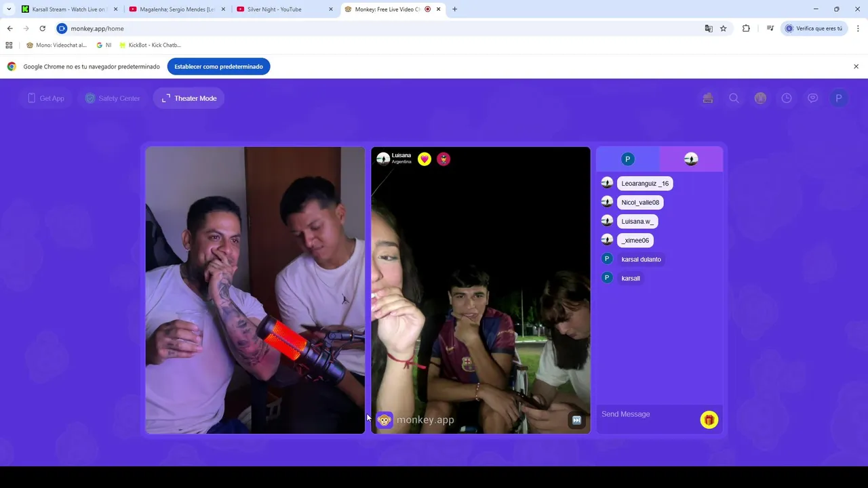The width and height of the screenshot is (868, 488).
Task: Enable Theater Mode
Action: 189,98
